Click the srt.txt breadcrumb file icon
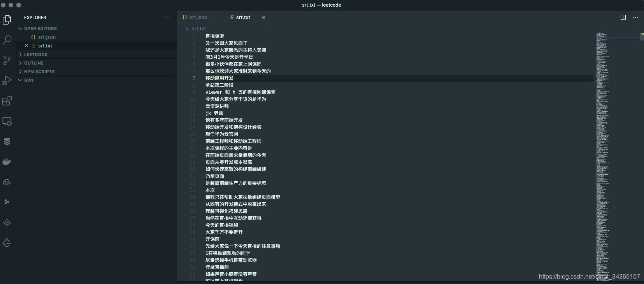Screen dimensions: 644x284 click(188, 28)
